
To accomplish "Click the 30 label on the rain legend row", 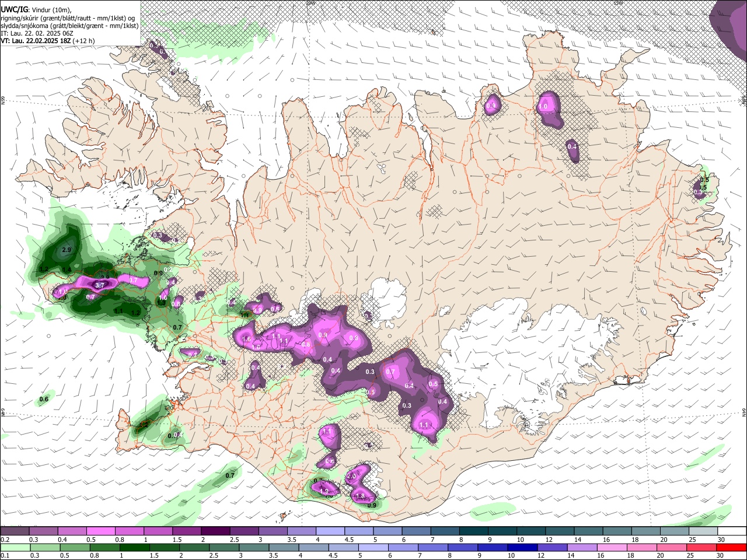I will coord(721,556).
